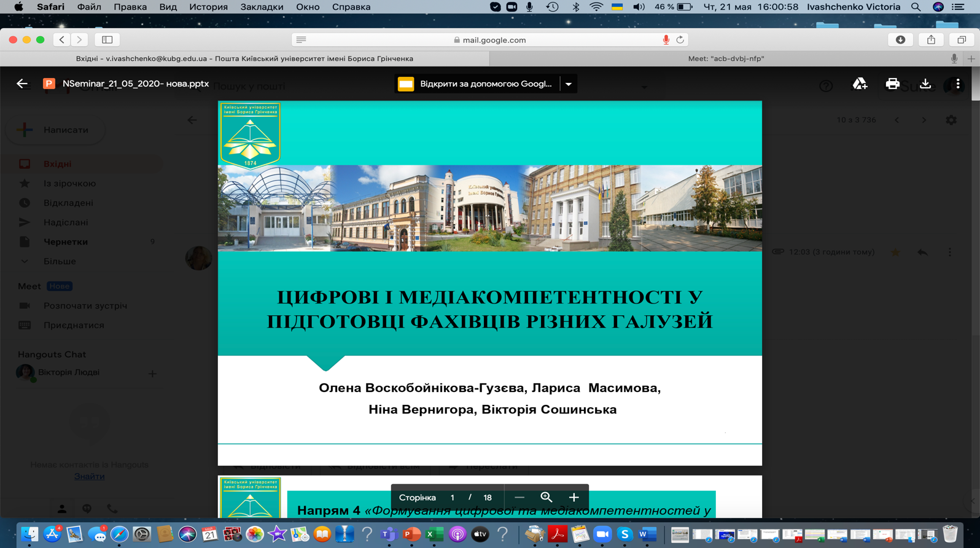Star the open email message
Image resolution: width=980 pixels, height=548 pixels.
pyautogui.click(x=895, y=252)
